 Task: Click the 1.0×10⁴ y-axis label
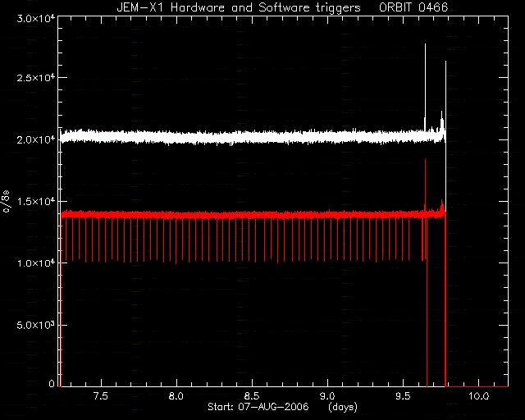click(x=36, y=263)
